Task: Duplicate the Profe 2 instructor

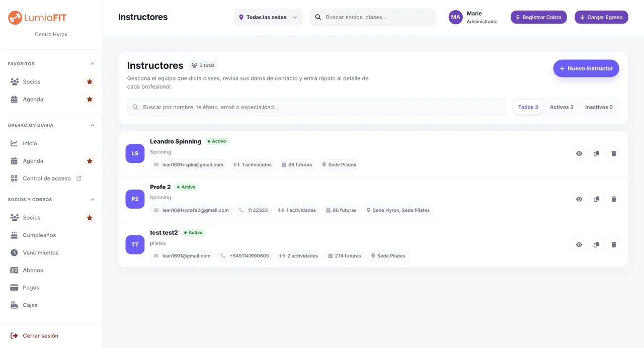Action: [x=596, y=199]
